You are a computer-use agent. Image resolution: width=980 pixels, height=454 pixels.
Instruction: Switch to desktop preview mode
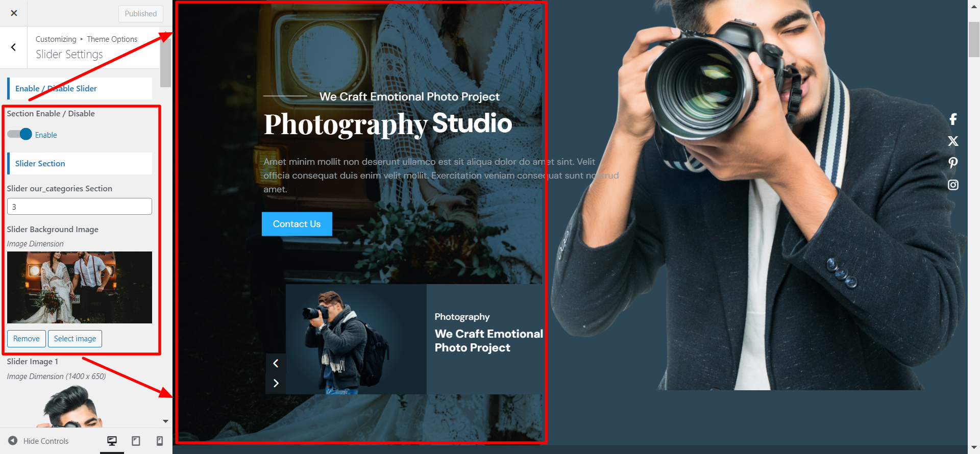(x=112, y=441)
